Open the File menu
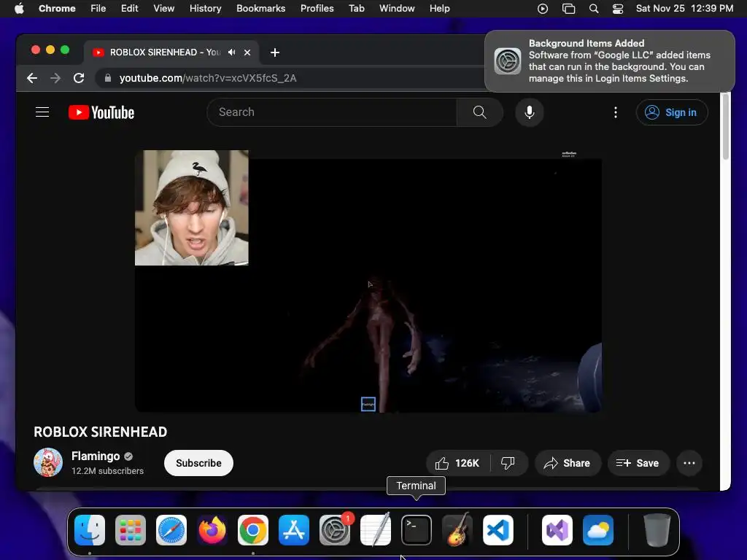Viewport: 747px width, 560px height. pos(98,9)
